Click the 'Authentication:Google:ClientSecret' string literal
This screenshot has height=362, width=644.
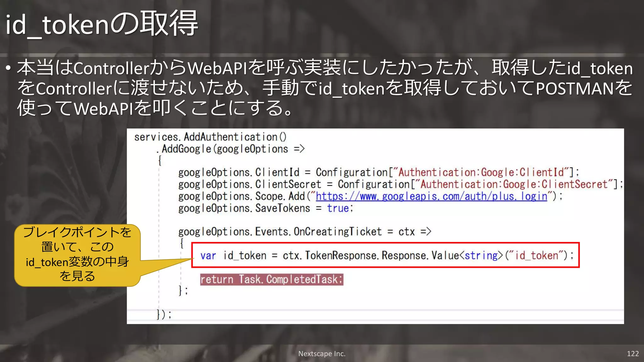coord(514,184)
